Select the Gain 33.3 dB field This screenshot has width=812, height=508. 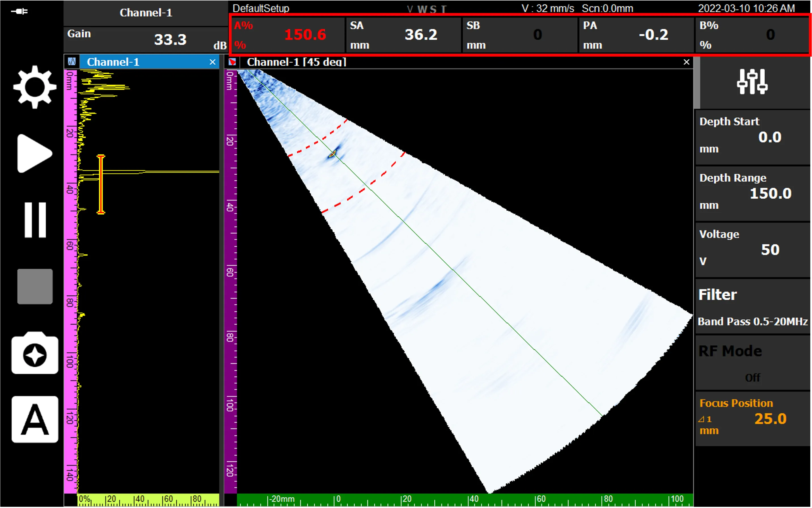(x=146, y=40)
